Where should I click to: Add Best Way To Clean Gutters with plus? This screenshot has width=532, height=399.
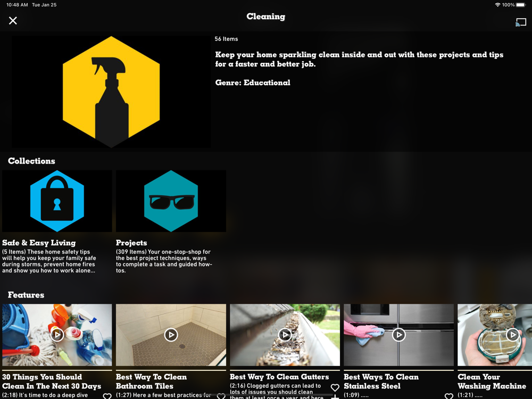click(x=335, y=397)
